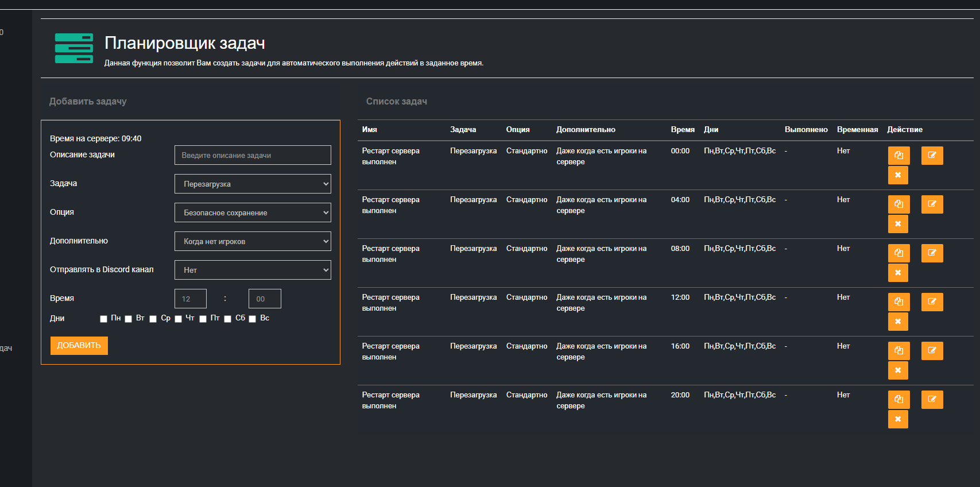Click the hours field in Время

point(191,299)
